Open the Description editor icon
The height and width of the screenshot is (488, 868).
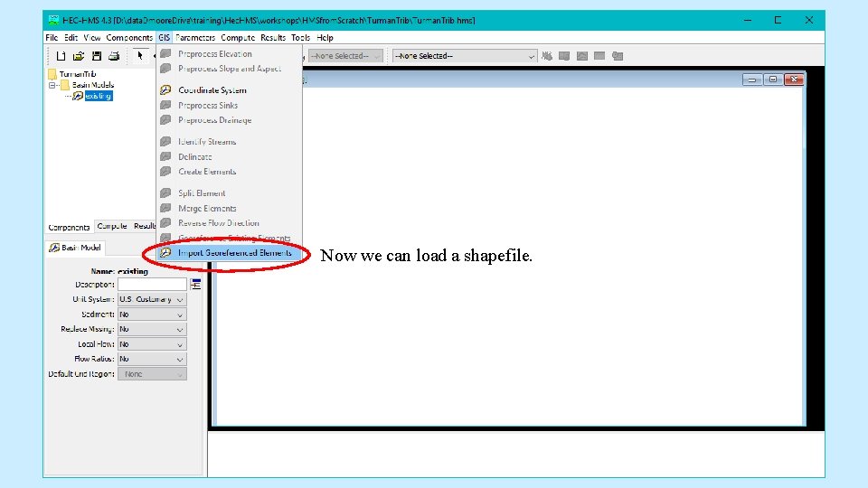coord(195,285)
